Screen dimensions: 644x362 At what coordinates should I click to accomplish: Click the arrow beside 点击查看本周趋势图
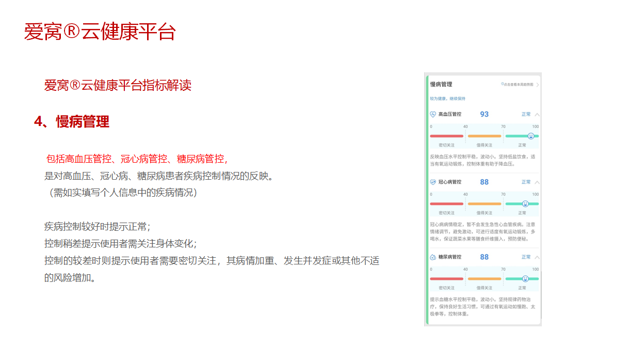coord(538,84)
